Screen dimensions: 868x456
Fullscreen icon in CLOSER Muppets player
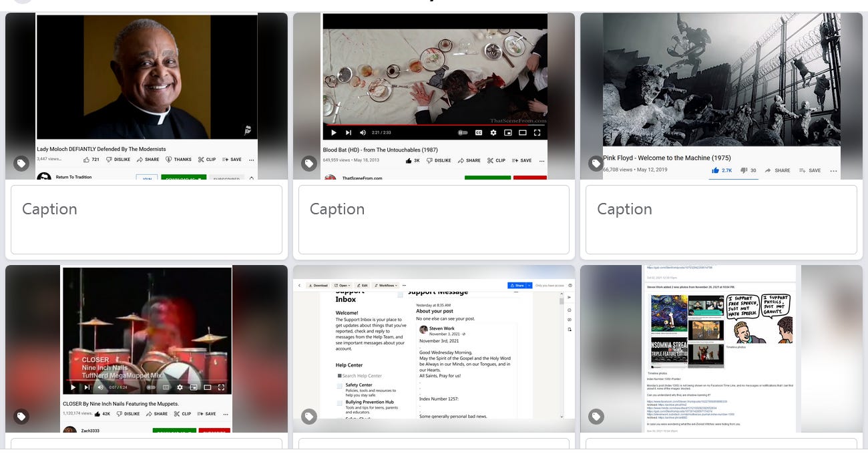point(222,387)
